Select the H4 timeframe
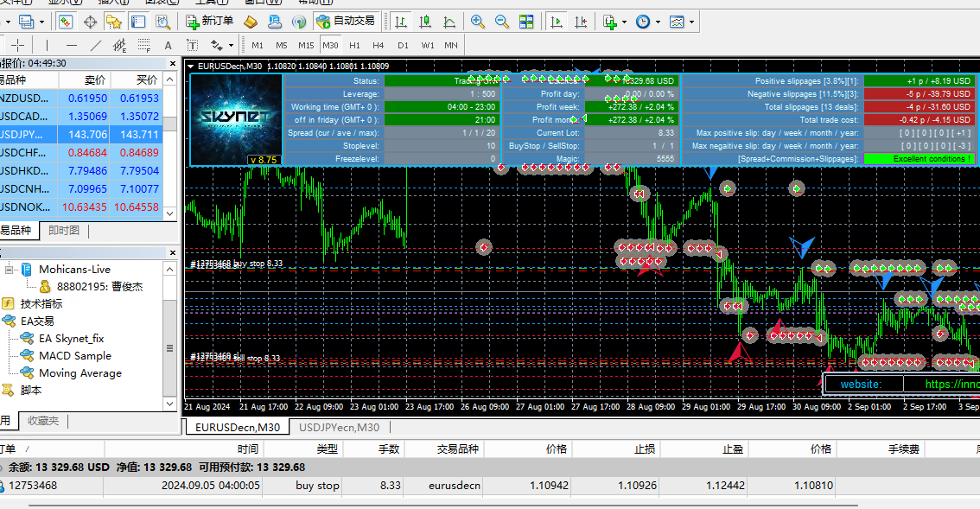The height and width of the screenshot is (509, 980). (x=379, y=45)
